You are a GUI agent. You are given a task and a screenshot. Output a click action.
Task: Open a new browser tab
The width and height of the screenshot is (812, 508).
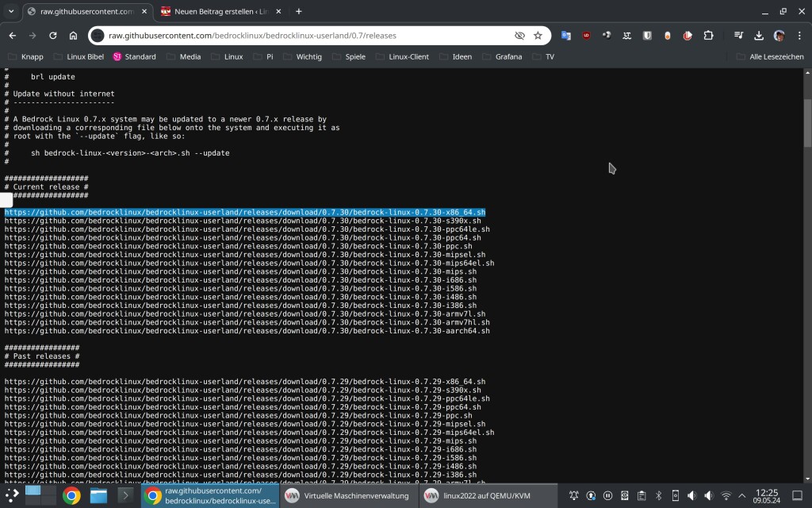point(299,11)
